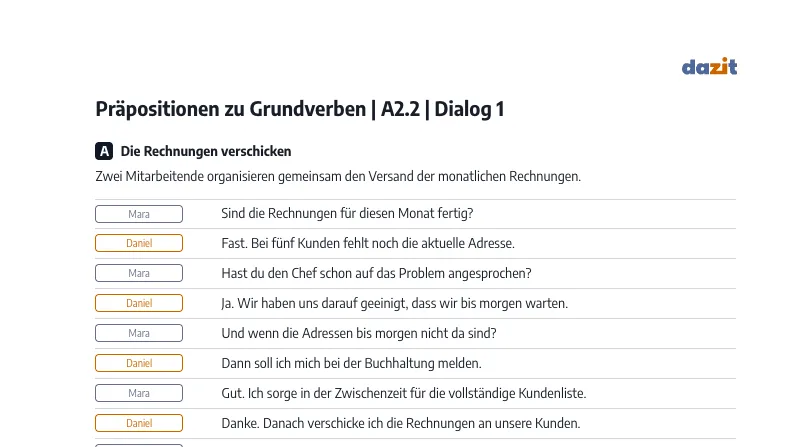This screenshot has height=447, width=794.
Task: Click the line about 'aktuelle Adresse'
Action: click(368, 243)
